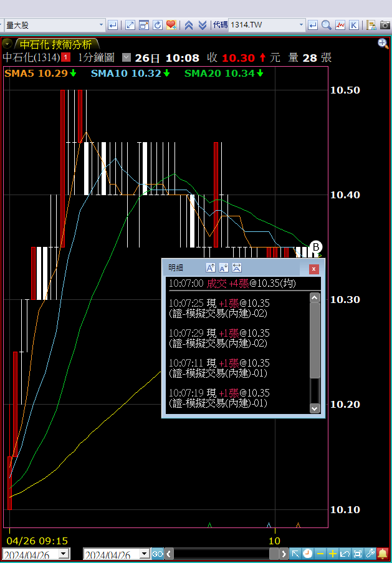Open the 量大股 category dropdown
Image resolution: width=392 pixels, height=563 pixels.
click(x=102, y=25)
